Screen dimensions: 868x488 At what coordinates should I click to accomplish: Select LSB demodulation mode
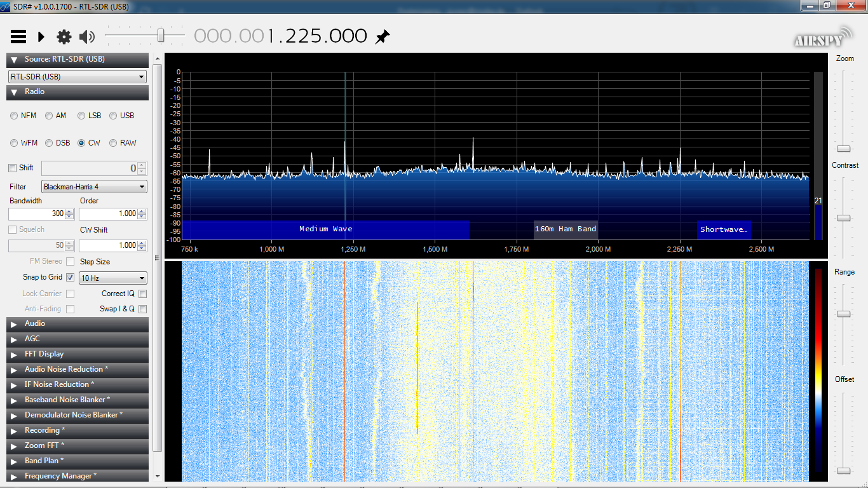click(x=81, y=116)
